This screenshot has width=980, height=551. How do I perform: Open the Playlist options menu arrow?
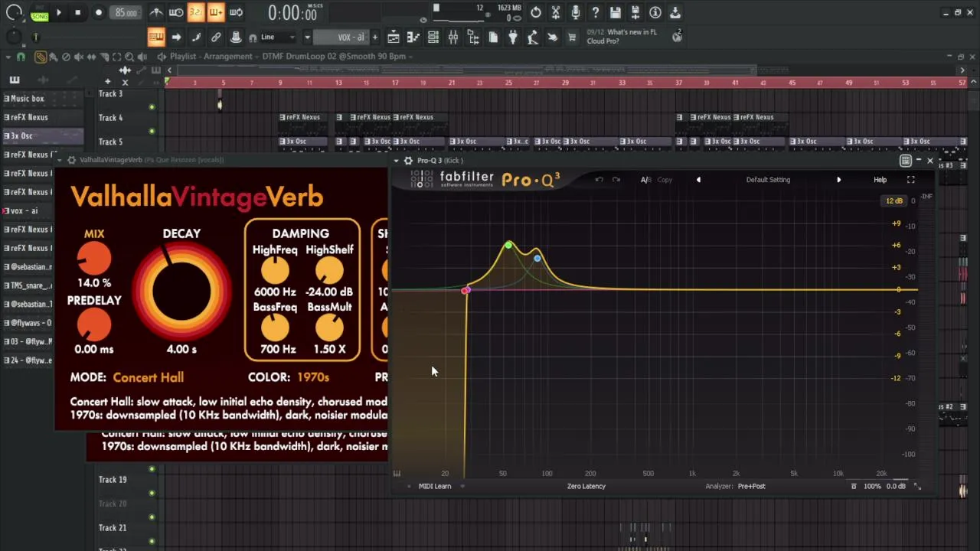click(x=8, y=57)
